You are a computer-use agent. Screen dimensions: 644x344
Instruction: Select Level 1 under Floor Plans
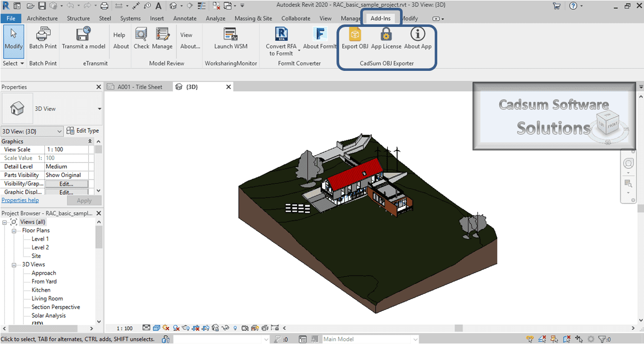tap(39, 238)
